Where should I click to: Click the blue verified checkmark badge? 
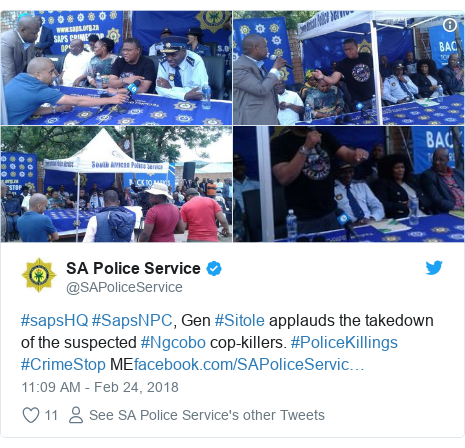coord(214,268)
